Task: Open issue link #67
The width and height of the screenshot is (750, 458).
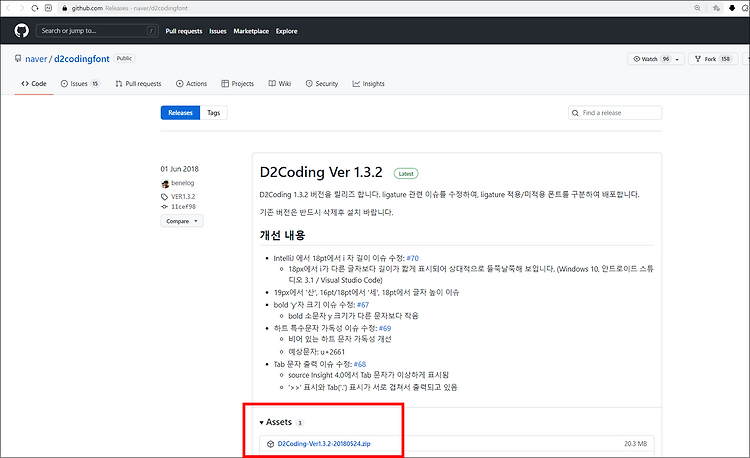Action: tap(363, 305)
